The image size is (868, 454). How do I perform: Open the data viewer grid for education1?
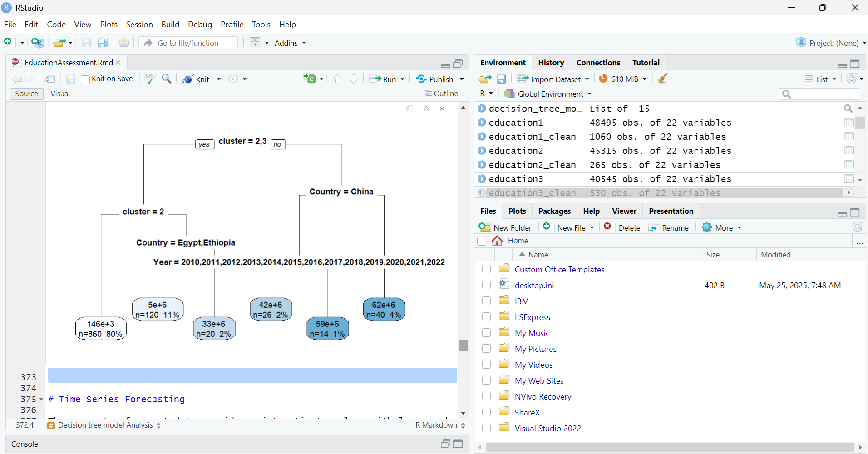click(x=848, y=123)
